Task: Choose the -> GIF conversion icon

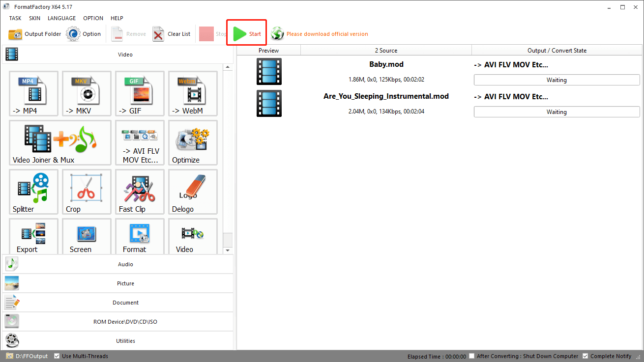Action: click(140, 93)
